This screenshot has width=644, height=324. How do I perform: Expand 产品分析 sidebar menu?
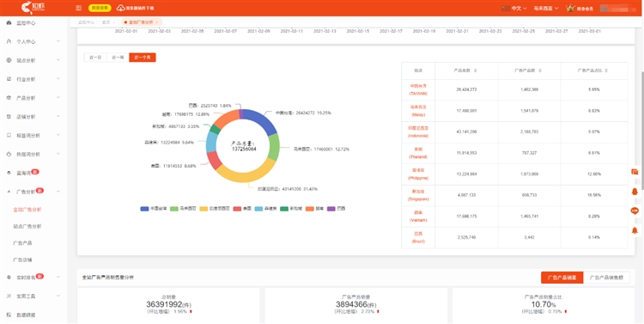pos(33,98)
